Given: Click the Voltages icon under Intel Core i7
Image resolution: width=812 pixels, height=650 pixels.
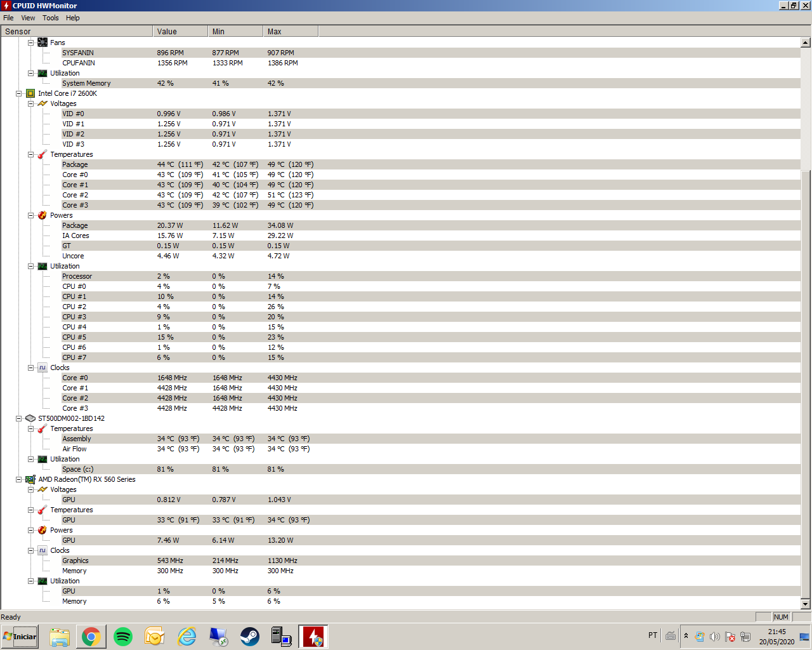Looking at the screenshot, I should [43, 103].
